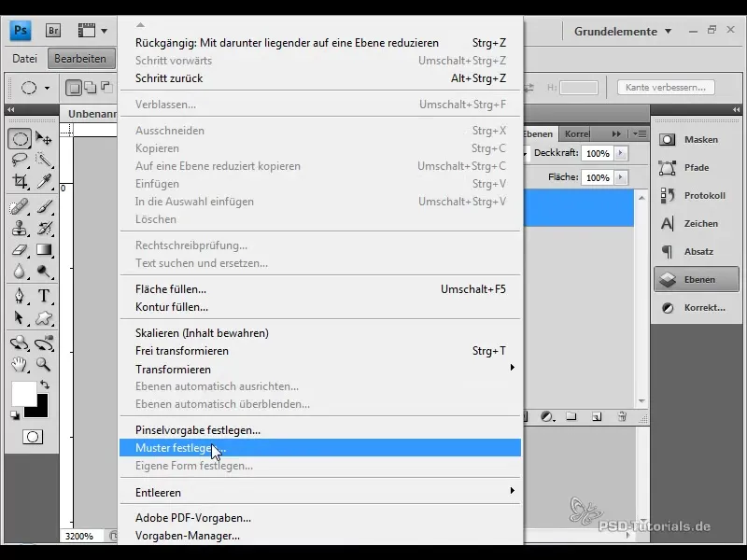Screen dimensions: 747x560
Task: Reset to default colors mini swatch icon
Action: pos(15,415)
